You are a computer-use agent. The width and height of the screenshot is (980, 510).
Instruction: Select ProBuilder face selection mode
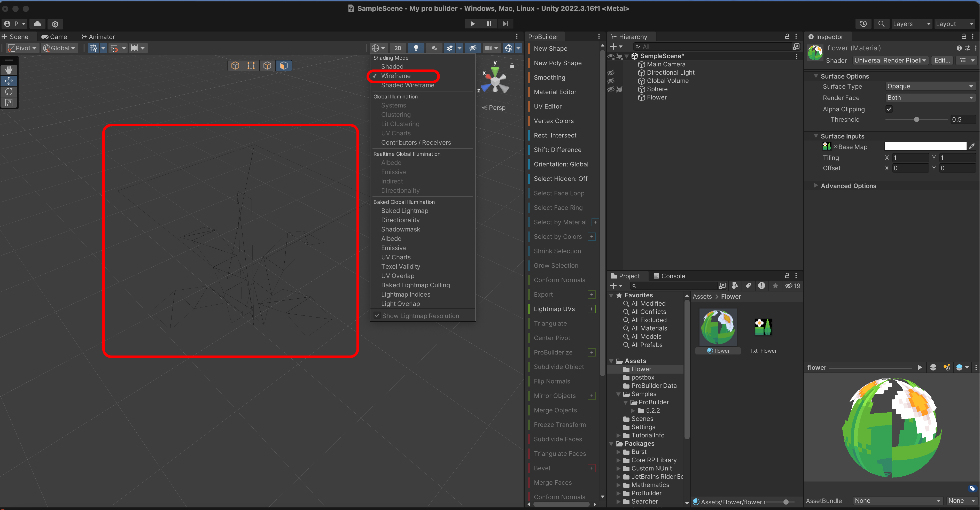pos(283,65)
